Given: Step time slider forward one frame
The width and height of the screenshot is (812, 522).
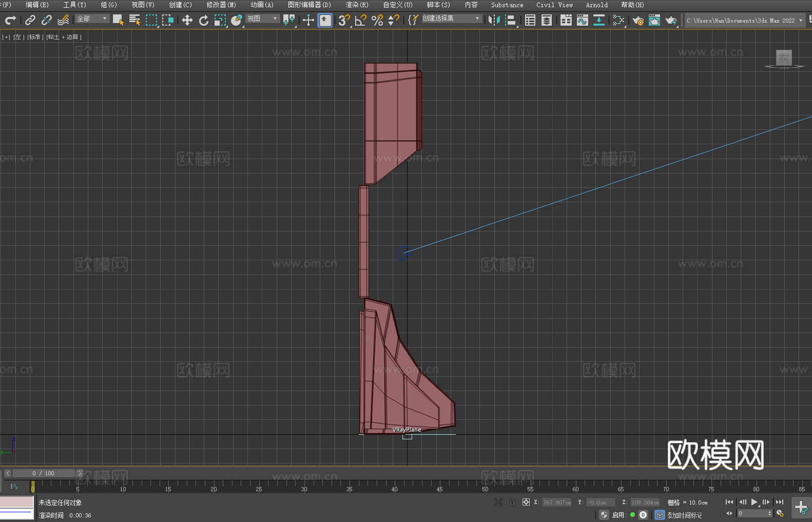Looking at the screenshot, I should pos(80,473).
